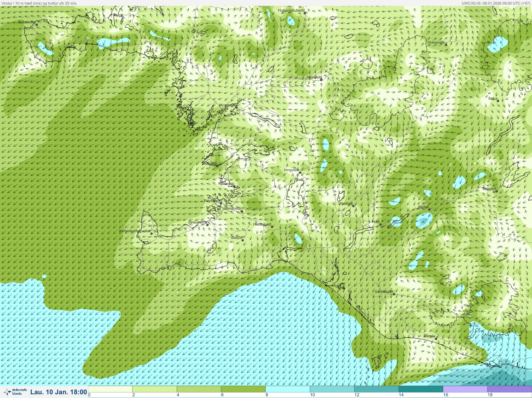This screenshot has width=532, height=398.
Task: Click the Sámsstaðir station label
Action: 384,292
